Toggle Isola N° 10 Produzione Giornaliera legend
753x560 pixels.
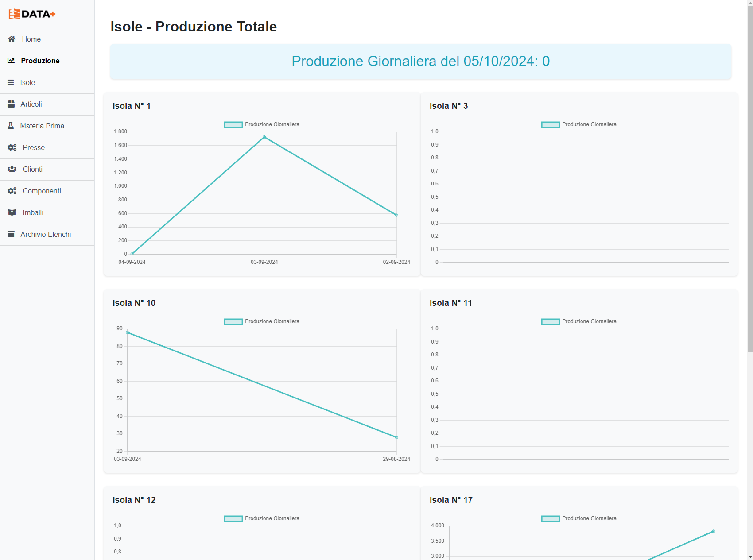(x=262, y=321)
